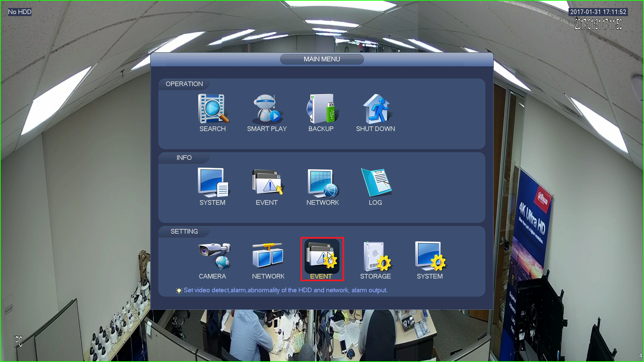644x362 pixels.
Task: Open the Backup USB icon
Action: click(321, 109)
